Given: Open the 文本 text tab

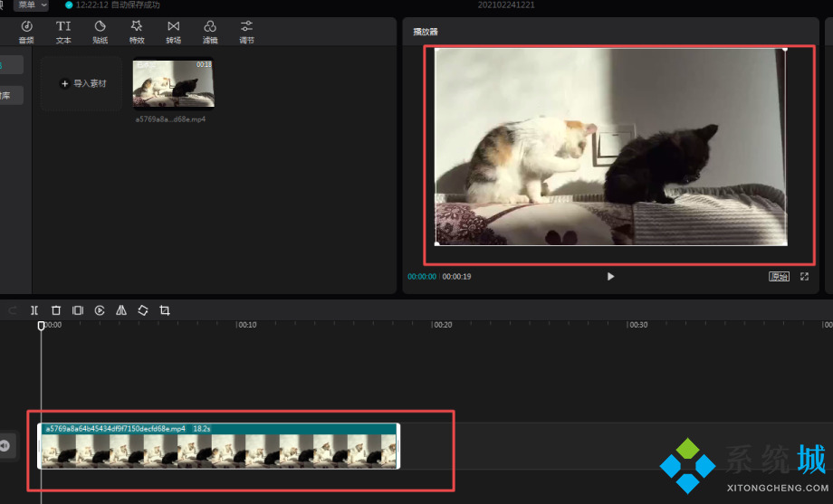Looking at the screenshot, I should (x=63, y=32).
